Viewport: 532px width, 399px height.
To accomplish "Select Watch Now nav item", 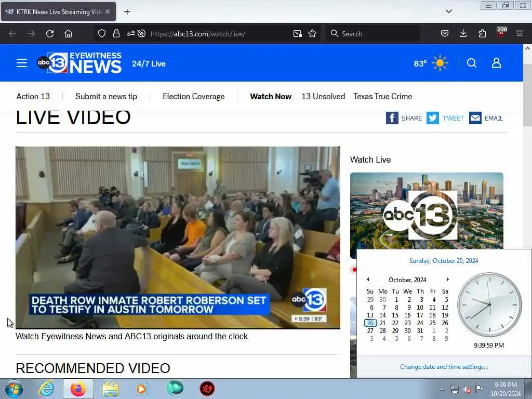I will [x=271, y=96].
